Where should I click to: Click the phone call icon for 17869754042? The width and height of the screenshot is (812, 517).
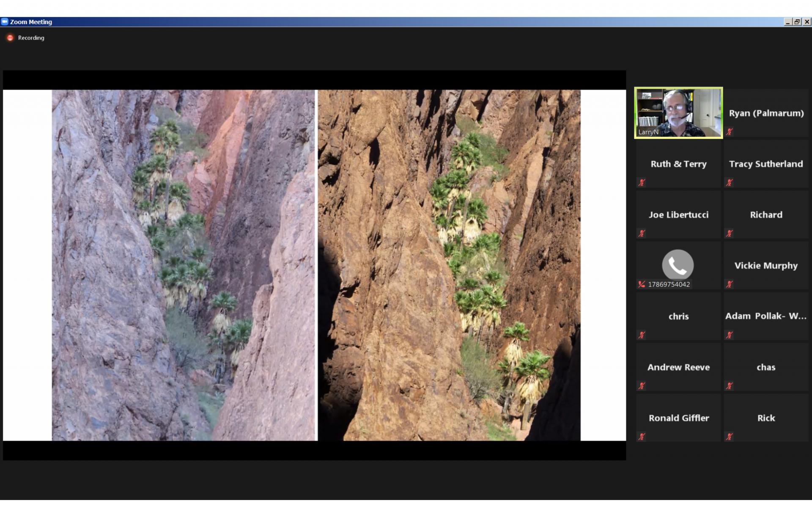tap(678, 265)
